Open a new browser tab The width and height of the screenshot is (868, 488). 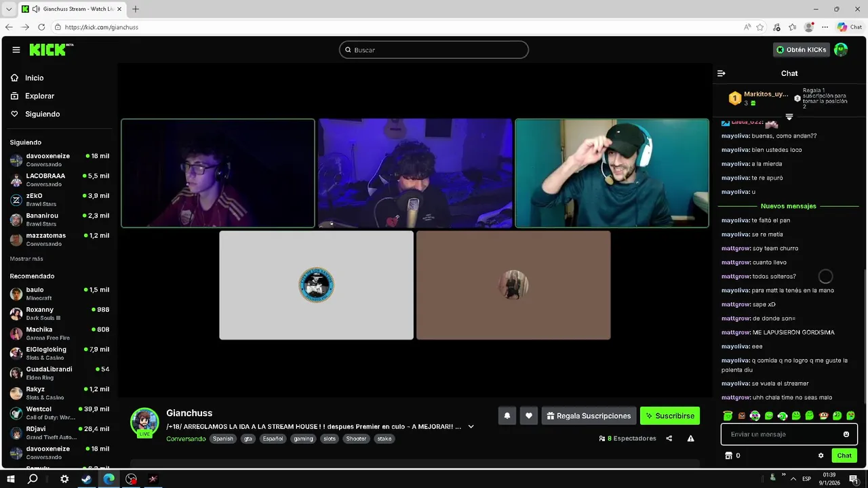coord(136,9)
